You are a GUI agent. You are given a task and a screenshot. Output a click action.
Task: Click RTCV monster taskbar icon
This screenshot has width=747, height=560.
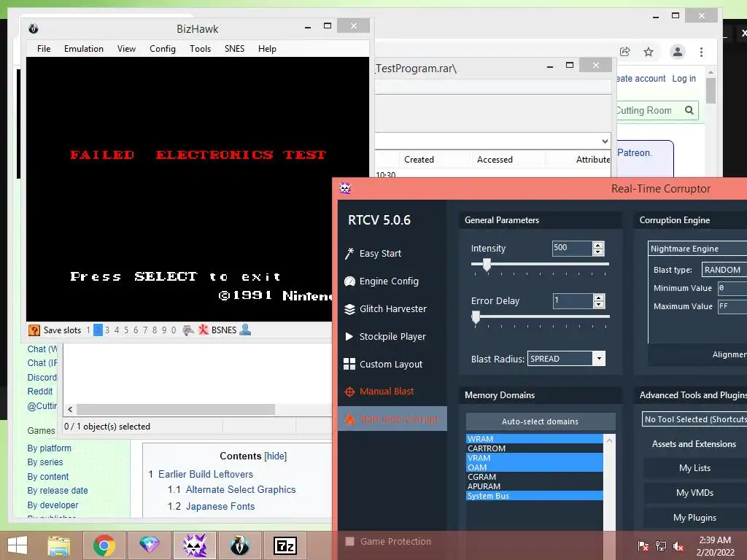194,545
